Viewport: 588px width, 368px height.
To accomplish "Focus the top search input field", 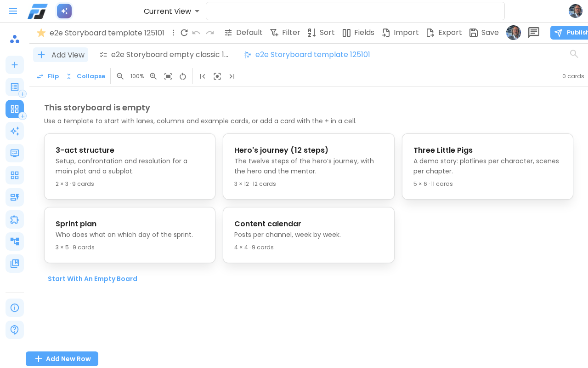I will 355,11.
